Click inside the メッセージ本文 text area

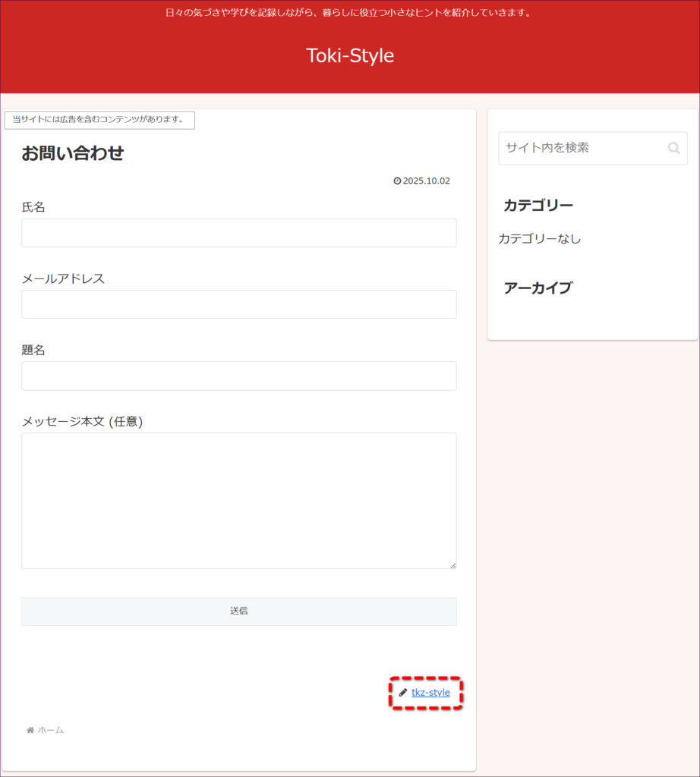pyautogui.click(x=238, y=501)
